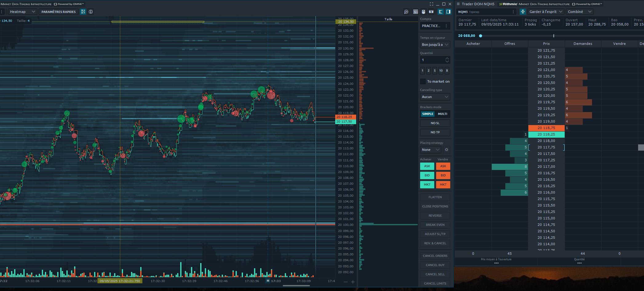
Task: Click the day range slider's current price marker
Action: click(x=554, y=36)
